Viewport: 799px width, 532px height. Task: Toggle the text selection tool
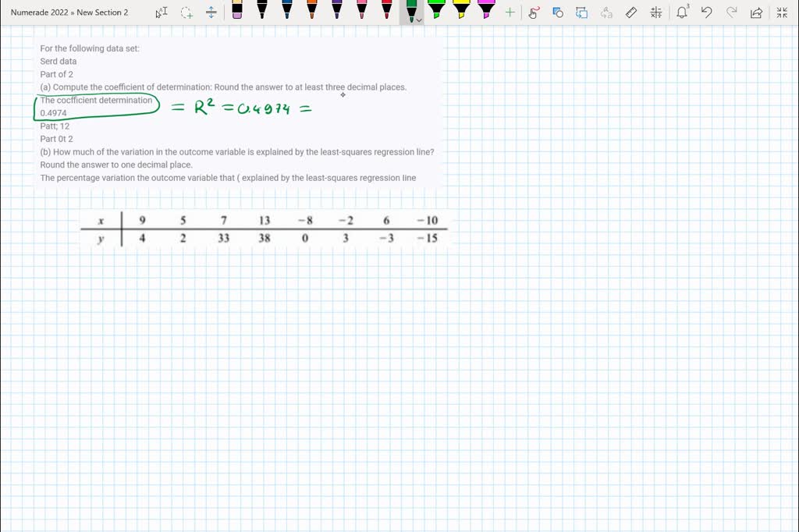pos(161,12)
